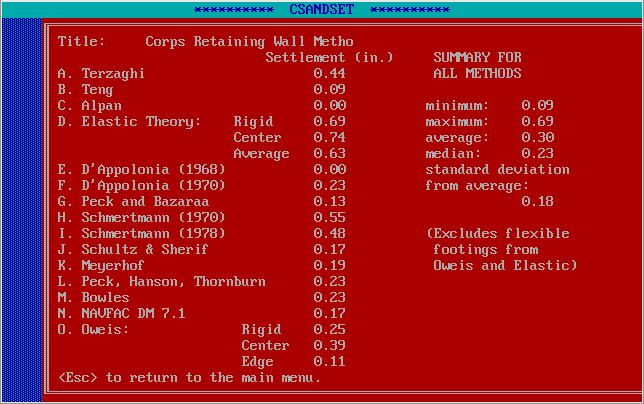644x404 pixels.
Task: Select E. D'Appolonia (1968) row
Action: pos(141,170)
